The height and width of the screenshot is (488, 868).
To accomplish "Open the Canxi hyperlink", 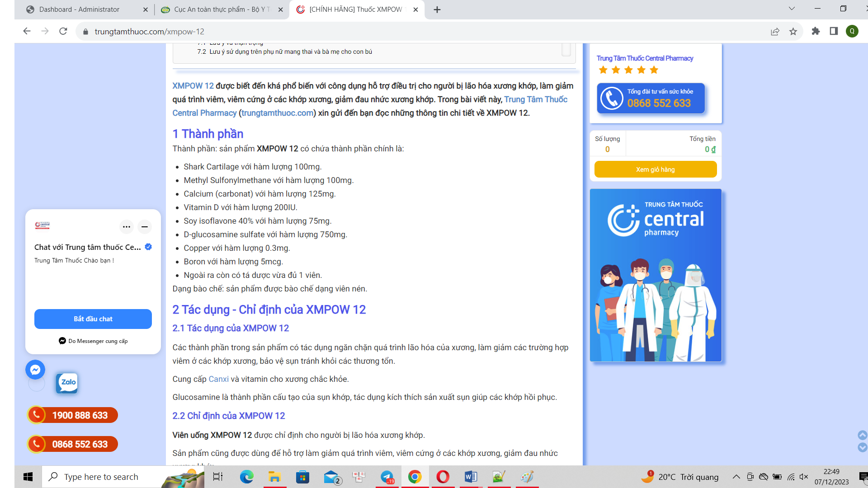I will 218,379.
